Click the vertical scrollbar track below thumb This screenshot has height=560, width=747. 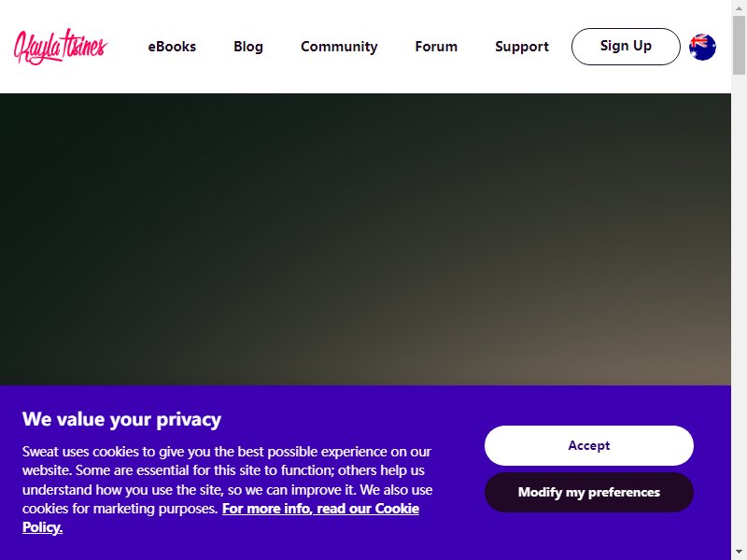click(x=739, y=310)
